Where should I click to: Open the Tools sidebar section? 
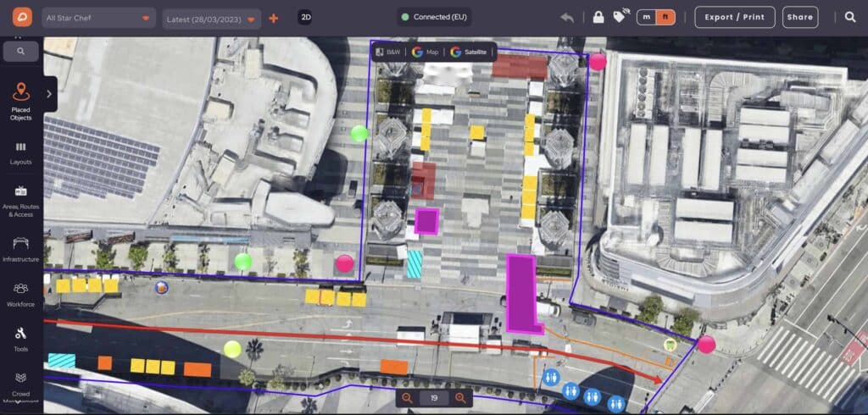21,338
